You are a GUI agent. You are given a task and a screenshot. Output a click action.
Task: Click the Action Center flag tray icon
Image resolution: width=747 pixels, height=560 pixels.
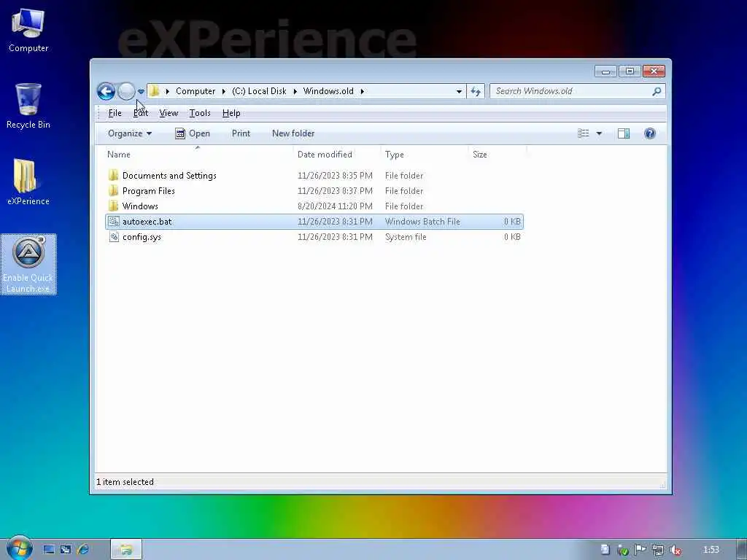pos(640,550)
